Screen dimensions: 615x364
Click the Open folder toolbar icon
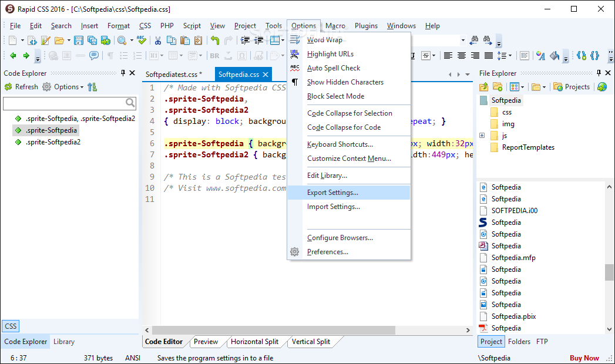click(59, 41)
